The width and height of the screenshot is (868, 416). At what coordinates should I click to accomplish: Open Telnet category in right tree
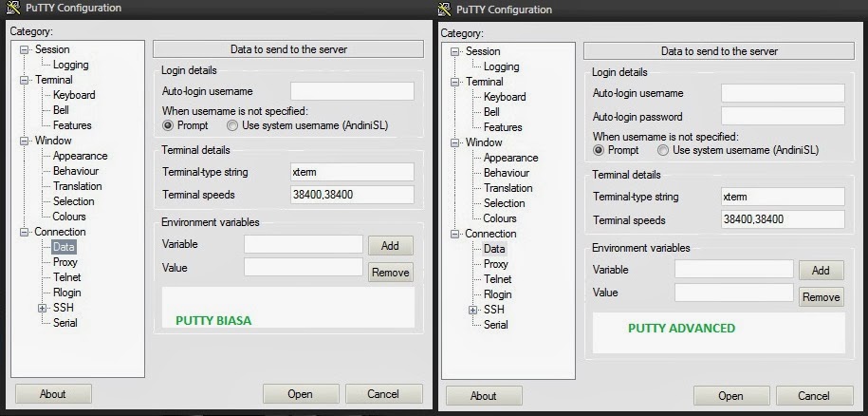pos(498,279)
